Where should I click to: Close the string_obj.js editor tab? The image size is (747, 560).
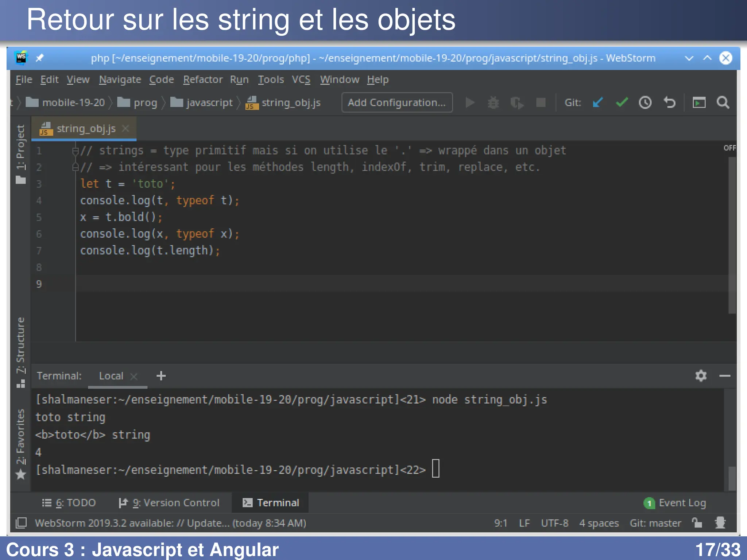[125, 129]
